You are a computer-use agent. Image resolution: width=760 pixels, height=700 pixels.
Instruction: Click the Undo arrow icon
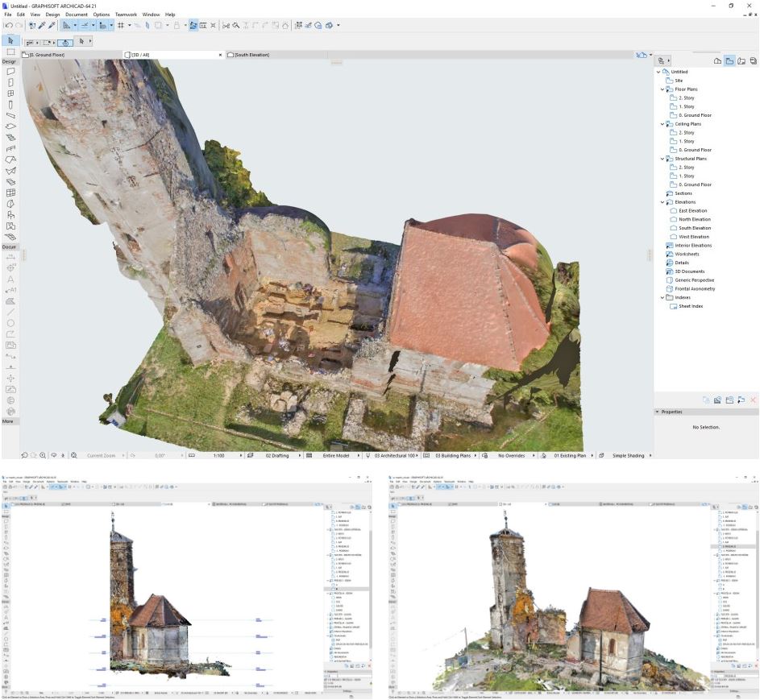point(8,25)
